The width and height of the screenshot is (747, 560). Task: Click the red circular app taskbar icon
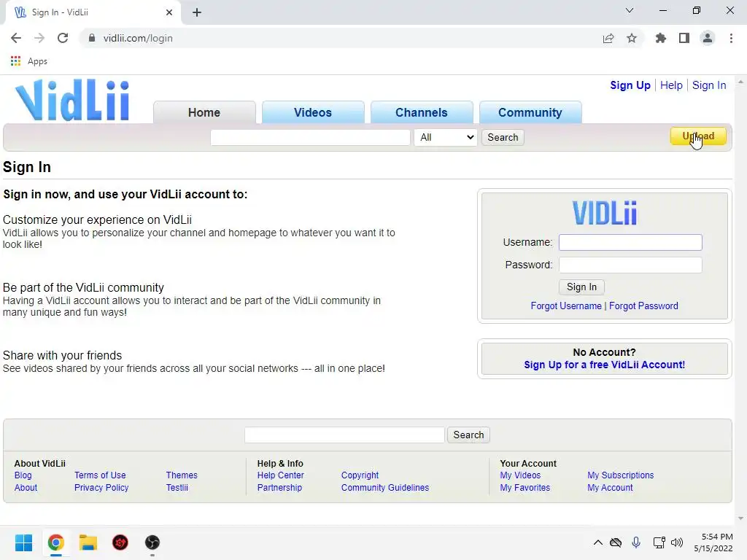(x=120, y=542)
